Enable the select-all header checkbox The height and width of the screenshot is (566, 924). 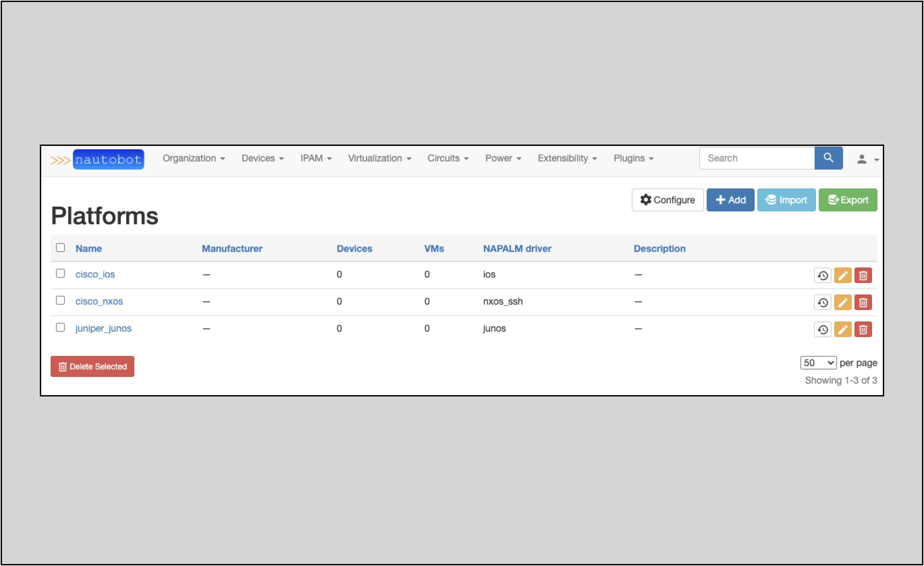(60, 248)
